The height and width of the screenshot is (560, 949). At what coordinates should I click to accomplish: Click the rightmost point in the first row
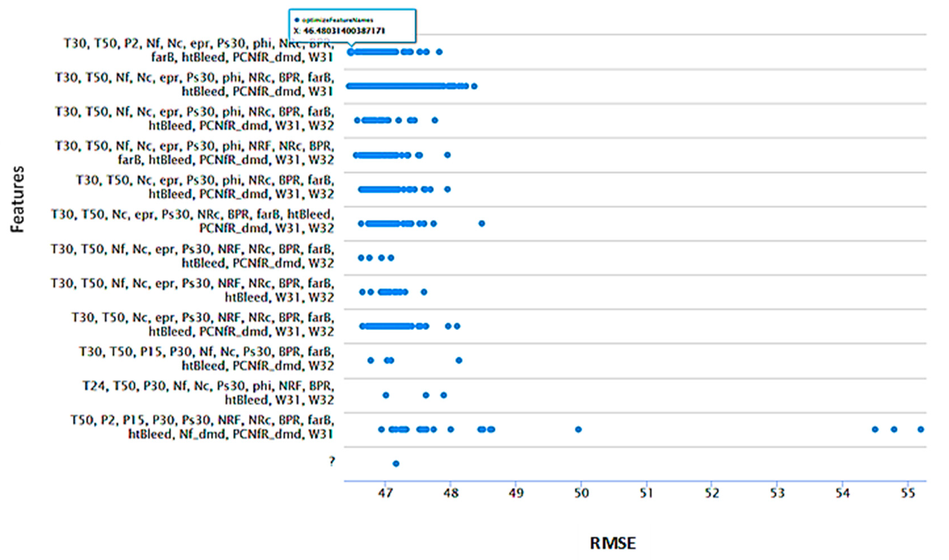pyautogui.click(x=439, y=52)
